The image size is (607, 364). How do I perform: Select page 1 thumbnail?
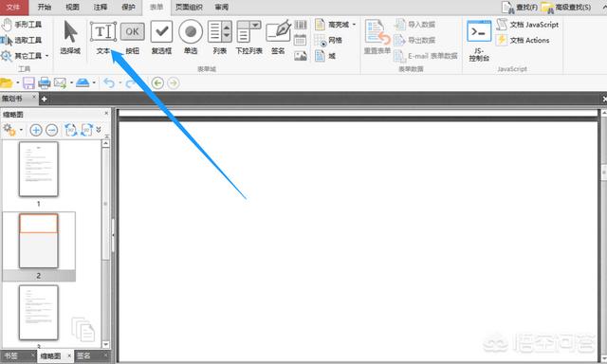tap(39, 169)
